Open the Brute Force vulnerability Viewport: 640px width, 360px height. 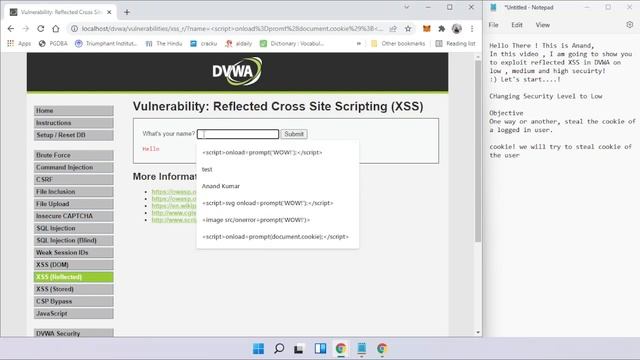73,155
